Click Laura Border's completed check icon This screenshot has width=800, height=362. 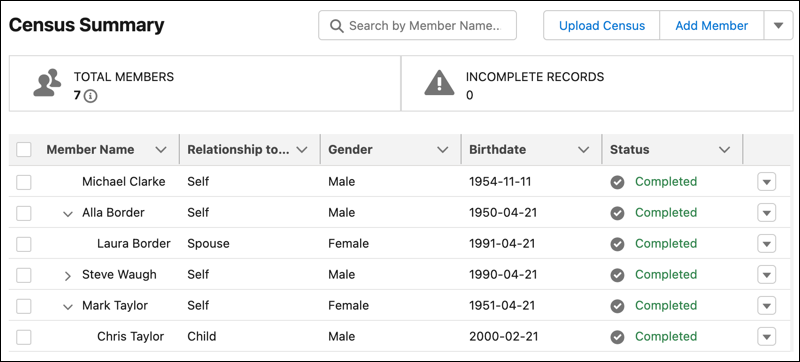coord(617,244)
